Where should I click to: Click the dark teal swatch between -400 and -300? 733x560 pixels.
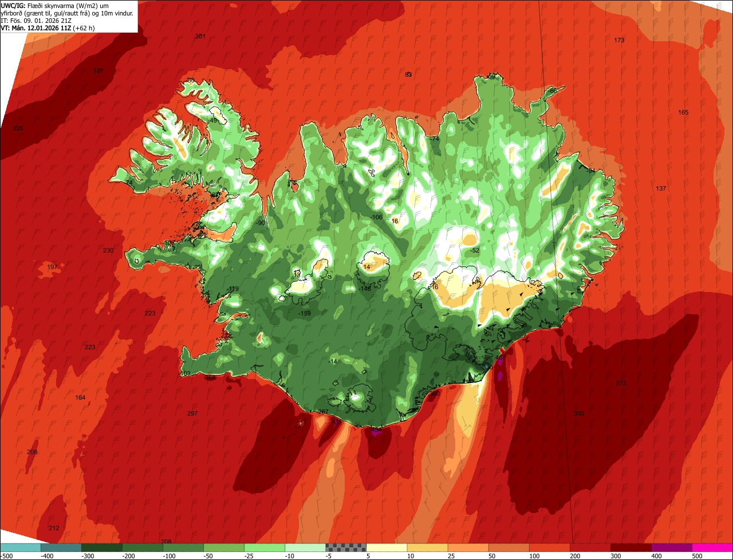click(61, 547)
